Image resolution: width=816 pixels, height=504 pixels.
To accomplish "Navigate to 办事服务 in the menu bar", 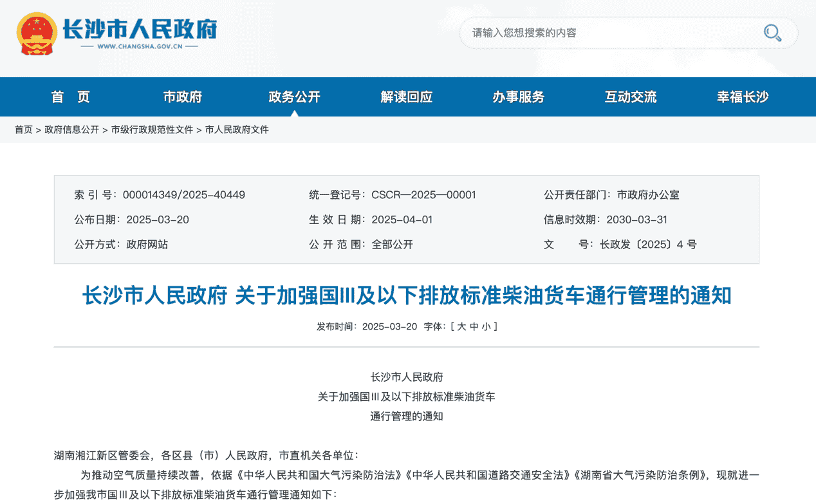I will coord(518,97).
